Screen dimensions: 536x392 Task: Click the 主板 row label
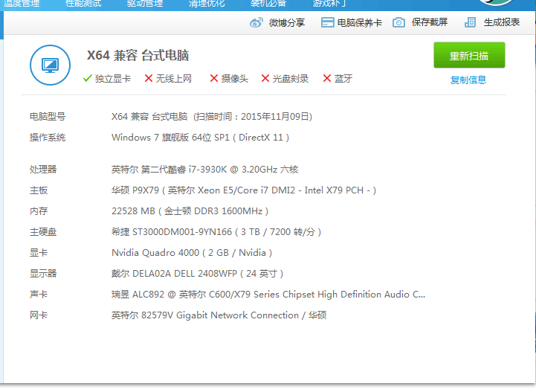click(39, 190)
